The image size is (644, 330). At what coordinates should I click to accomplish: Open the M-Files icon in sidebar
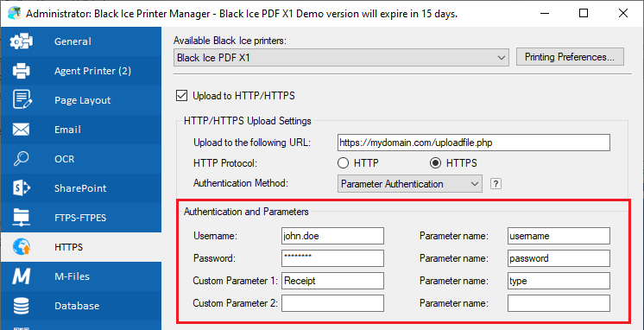pos(21,276)
